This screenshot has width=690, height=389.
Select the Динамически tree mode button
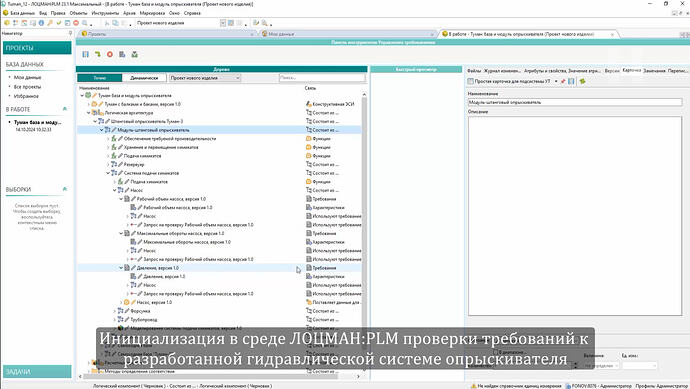pyautogui.click(x=144, y=78)
